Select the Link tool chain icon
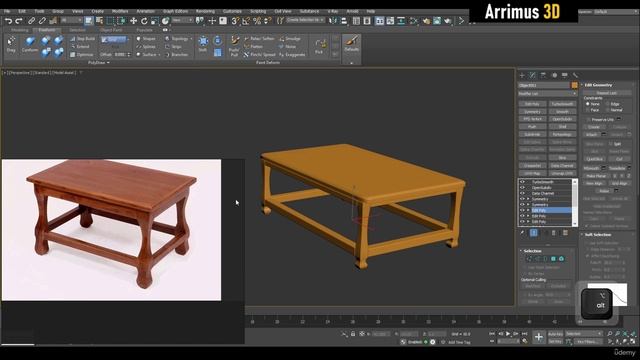The height and width of the screenshot is (360, 640). [x=31, y=21]
